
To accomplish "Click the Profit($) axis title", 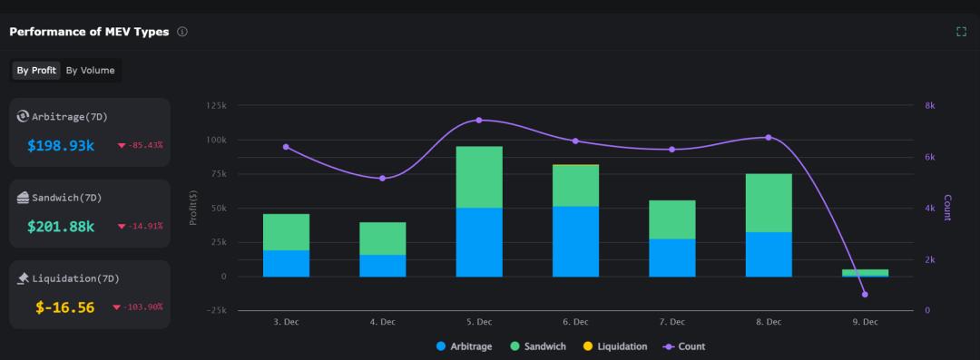I will point(193,209).
